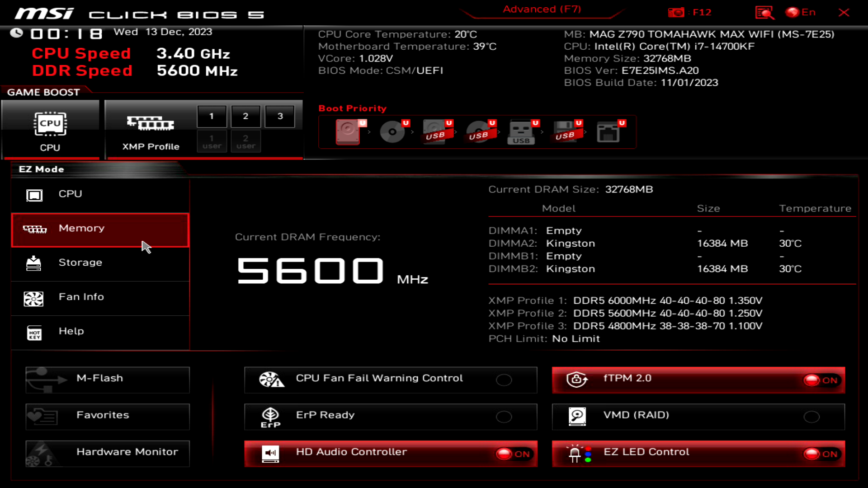Expand Boot Priority device order
Viewport: 868px width, 488px height.
[x=352, y=108]
